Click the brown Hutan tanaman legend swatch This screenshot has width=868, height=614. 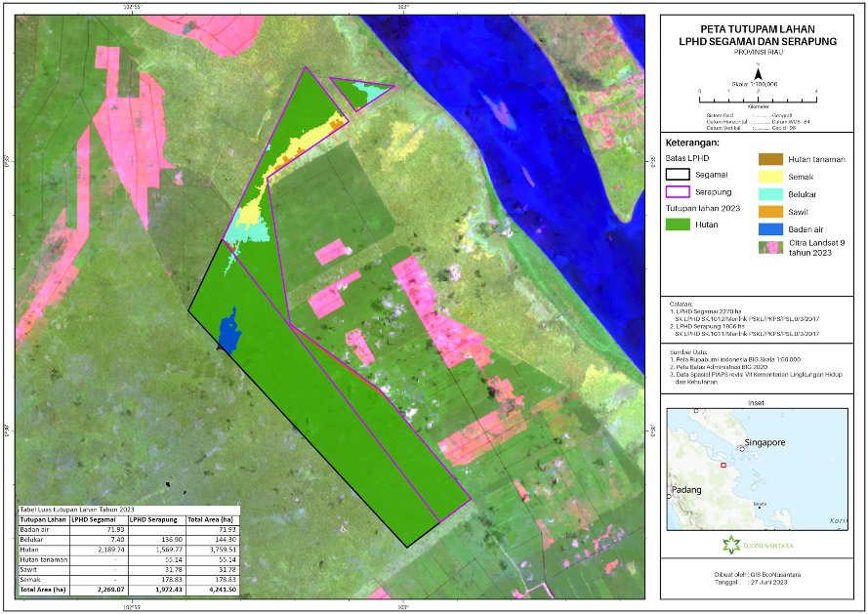click(770, 159)
